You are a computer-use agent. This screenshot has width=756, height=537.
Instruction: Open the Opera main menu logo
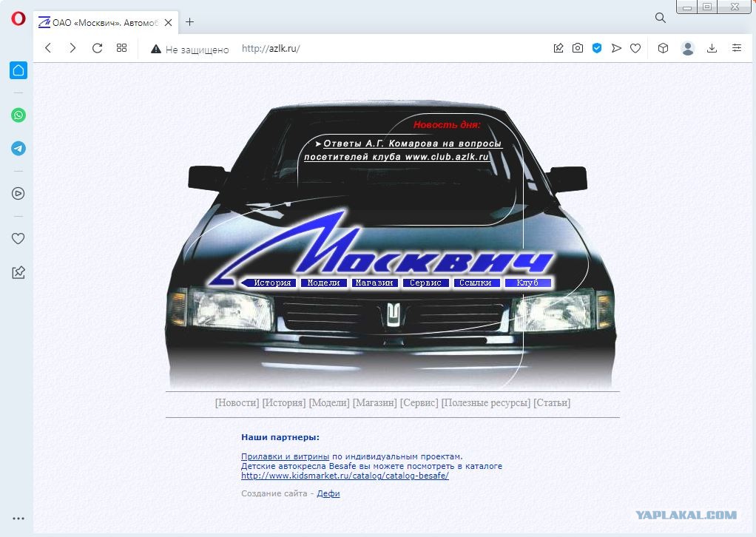click(18, 18)
